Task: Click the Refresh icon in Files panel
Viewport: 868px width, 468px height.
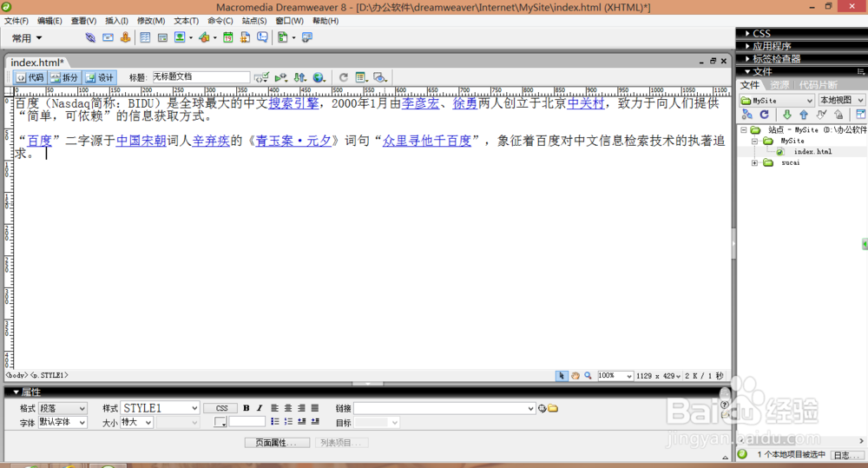Action: (x=765, y=115)
